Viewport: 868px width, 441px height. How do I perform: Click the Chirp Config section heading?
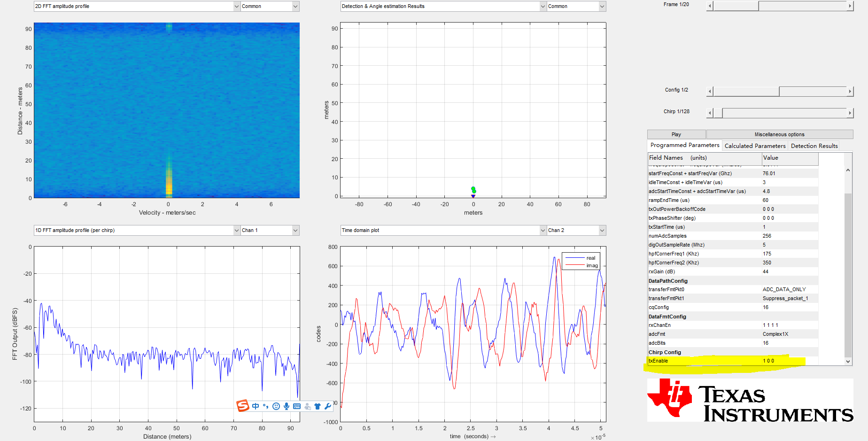pyautogui.click(x=665, y=352)
